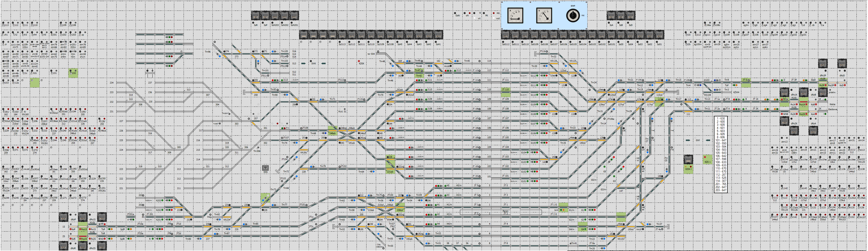Click the SzR counter above its label
Viewport: 868px width, 251px height.
[256, 15]
